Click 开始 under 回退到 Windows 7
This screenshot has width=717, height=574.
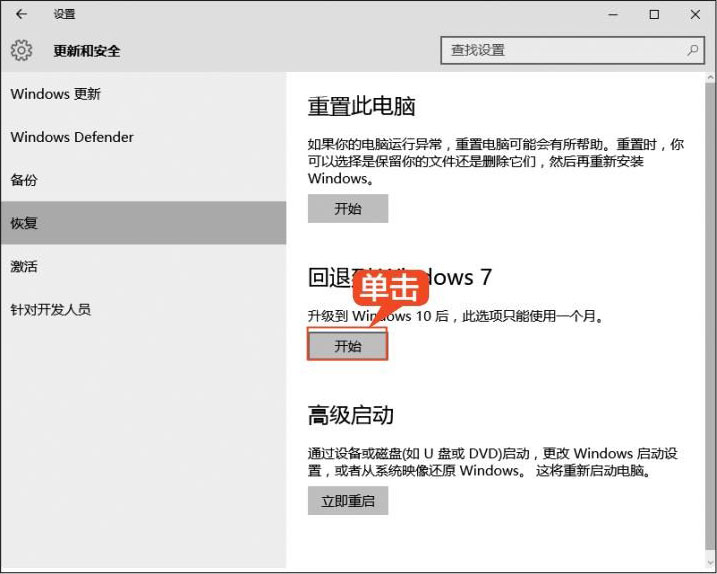point(347,346)
